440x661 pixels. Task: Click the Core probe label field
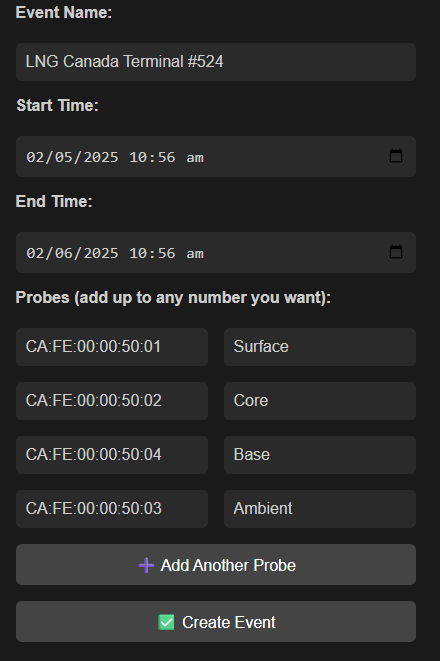320,401
